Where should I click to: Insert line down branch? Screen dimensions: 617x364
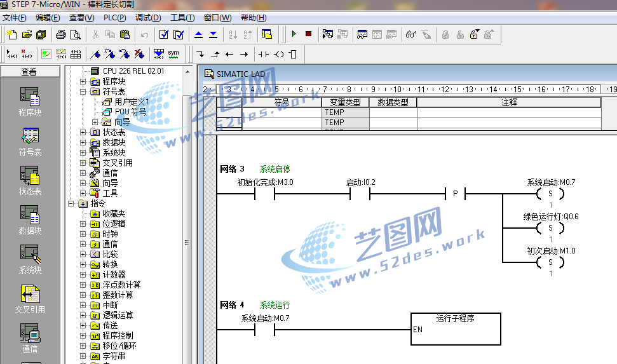click(x=200, y=54)
